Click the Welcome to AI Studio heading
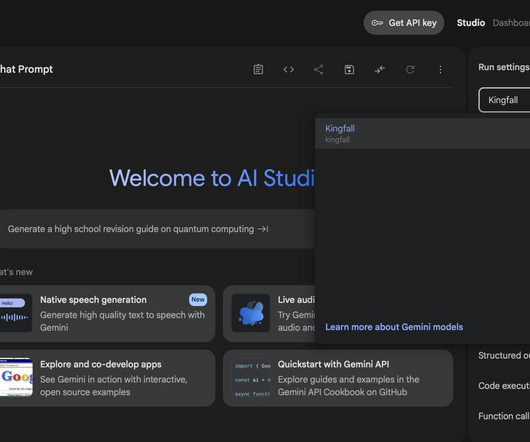530x442 pixels. [212, 178]
